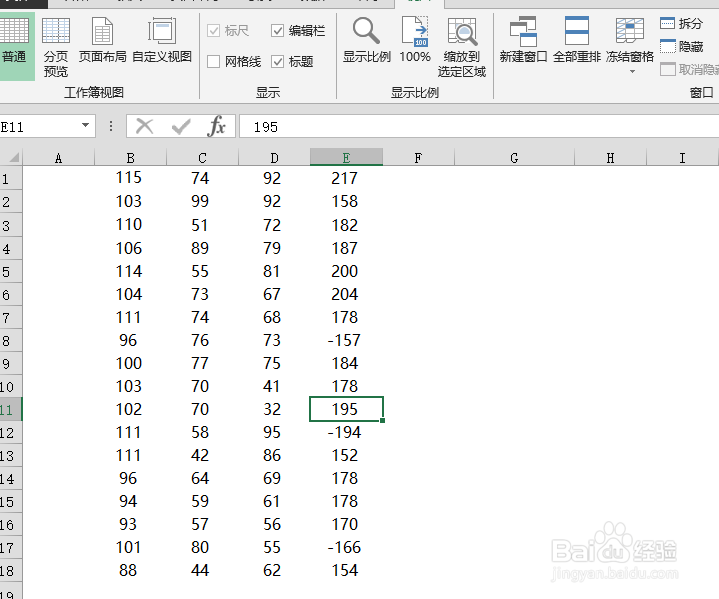This screenshot has height=599, width=719.
Task: Select row 18 header
Action: (11, 570)
